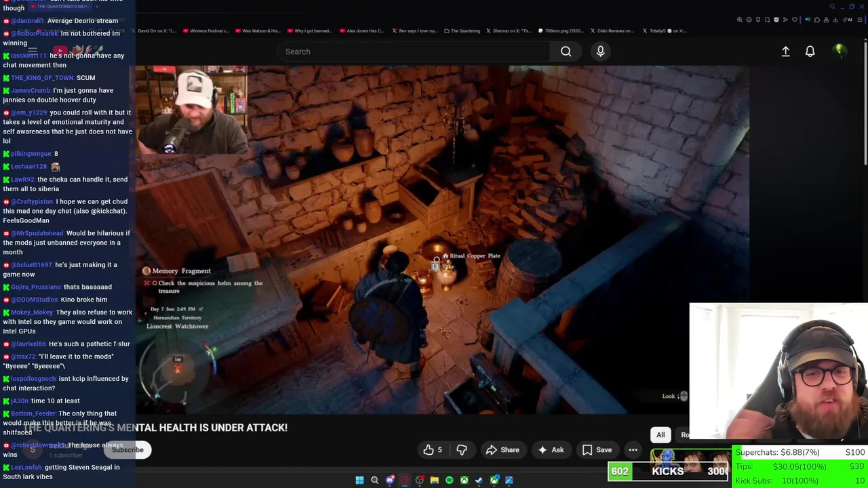Click chat username 'LexLoofah'
Screen dimensions: 868x488
click(x=26, y=467)
